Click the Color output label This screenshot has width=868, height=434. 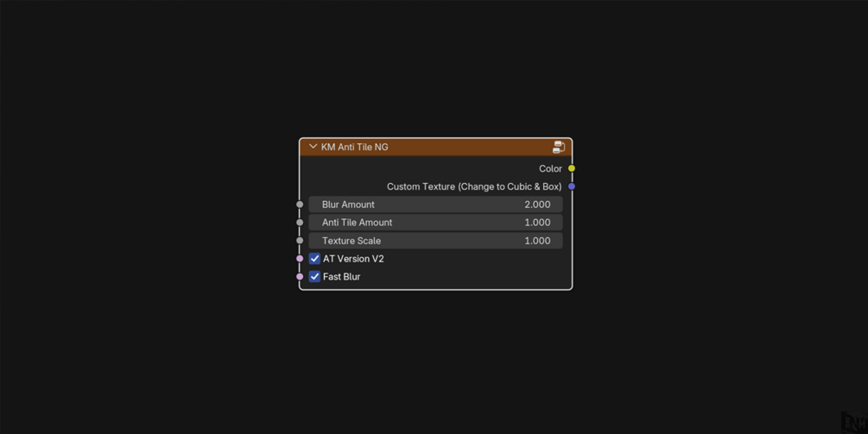tap(550, 168)
